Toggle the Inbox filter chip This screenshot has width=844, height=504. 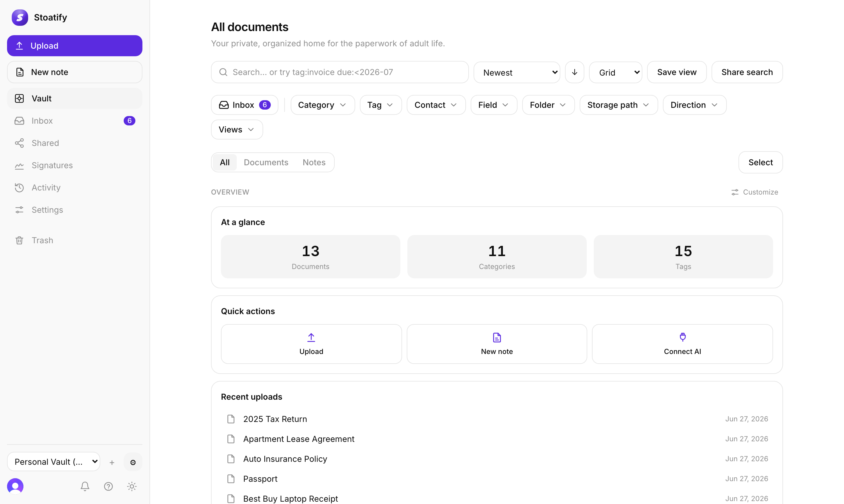pyautogui.click(x=244, y=105)
